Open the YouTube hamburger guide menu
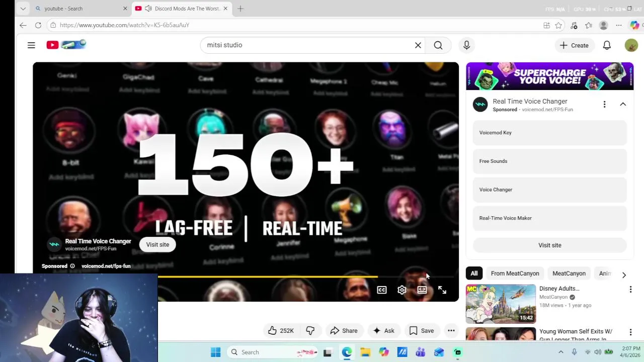644x362 pixels. 31,45
